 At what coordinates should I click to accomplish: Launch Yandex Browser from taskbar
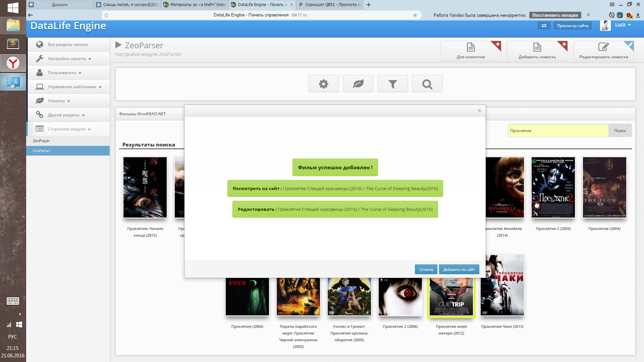(x=13, y=63)
